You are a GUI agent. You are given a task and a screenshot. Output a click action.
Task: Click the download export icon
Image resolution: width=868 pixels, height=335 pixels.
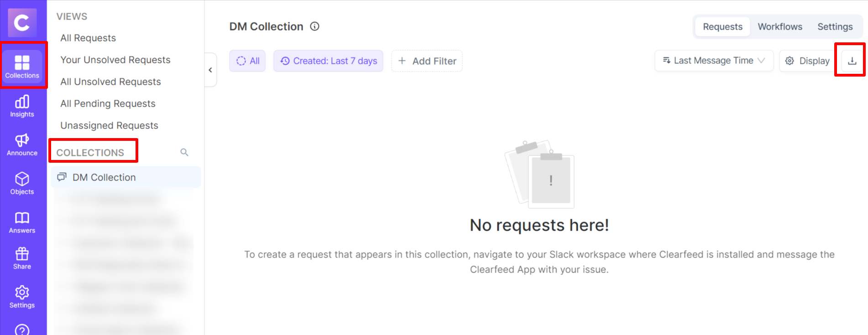(852, 61)
